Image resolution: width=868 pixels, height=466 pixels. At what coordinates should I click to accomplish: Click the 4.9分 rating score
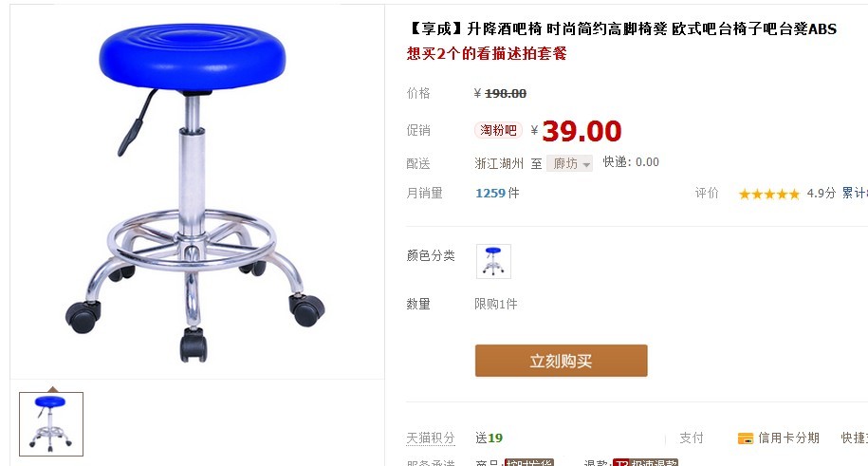coord(821,194)
